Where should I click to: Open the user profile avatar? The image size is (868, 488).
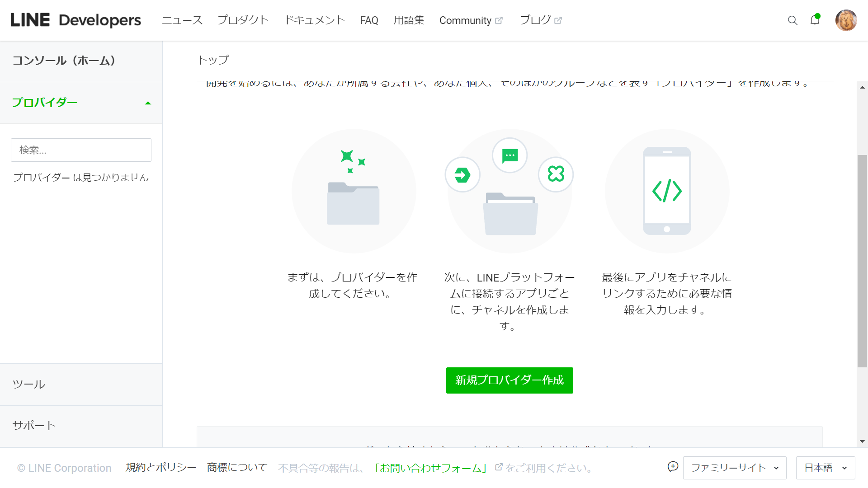pyautogui.click(x=846, y=20)
